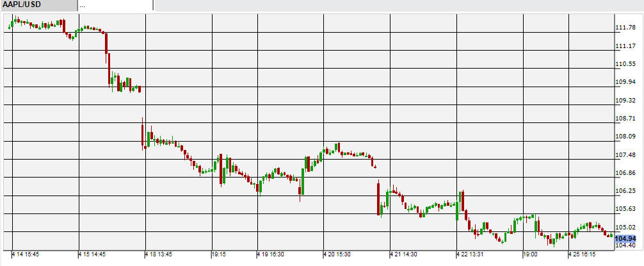Click the 4 19 16:30 time label
The width and height of the screenshot is (644, 266).
[271, 254]
